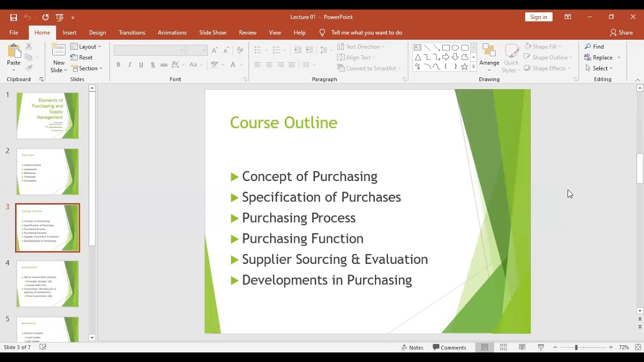
Task: Click the zoom out minus button
Action: pos(555,347)
